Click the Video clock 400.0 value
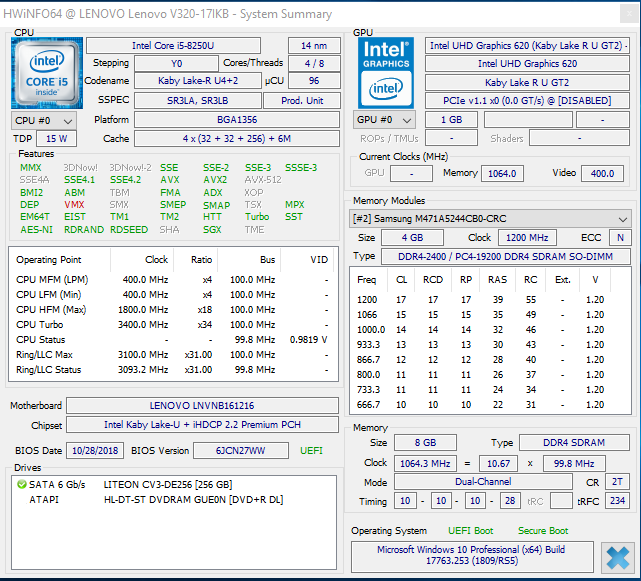641x581 pixels. pos(602,173)
